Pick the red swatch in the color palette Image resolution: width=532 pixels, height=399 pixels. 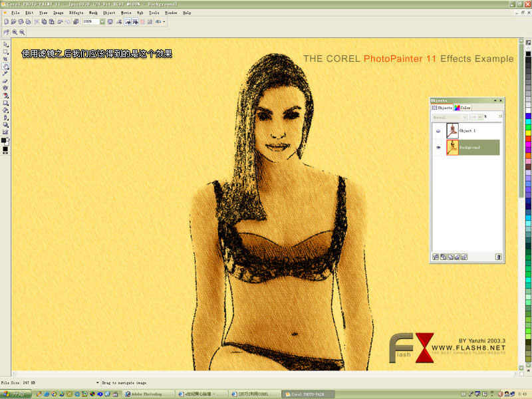pyautogui.click(x=528, y=139)
